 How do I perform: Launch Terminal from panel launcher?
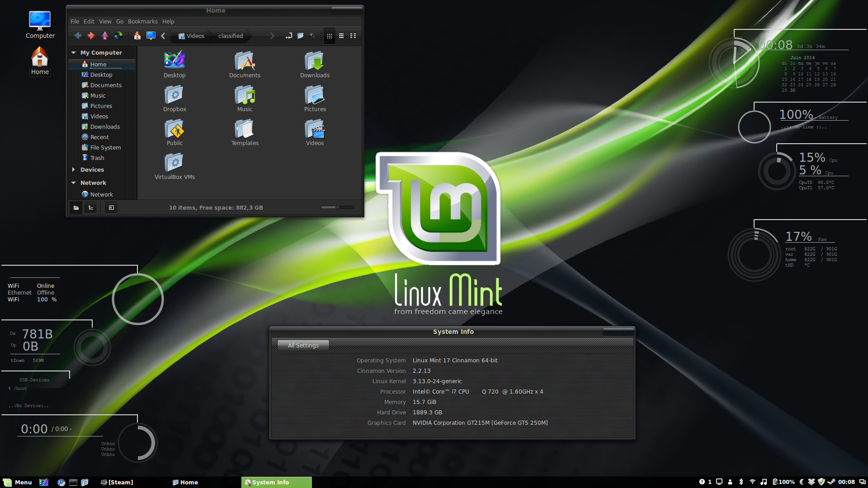tap(73, 482)
